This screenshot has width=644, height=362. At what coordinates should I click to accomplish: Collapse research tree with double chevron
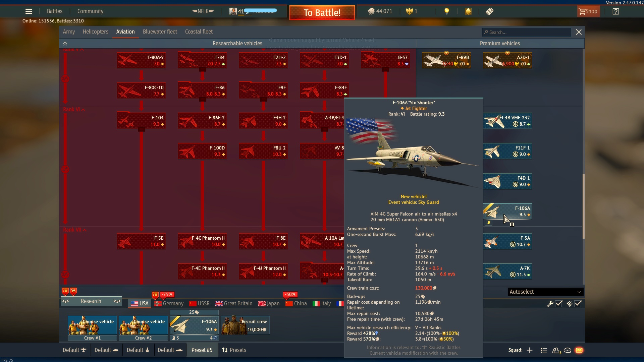pyautogui.click(x=65, y=44)
